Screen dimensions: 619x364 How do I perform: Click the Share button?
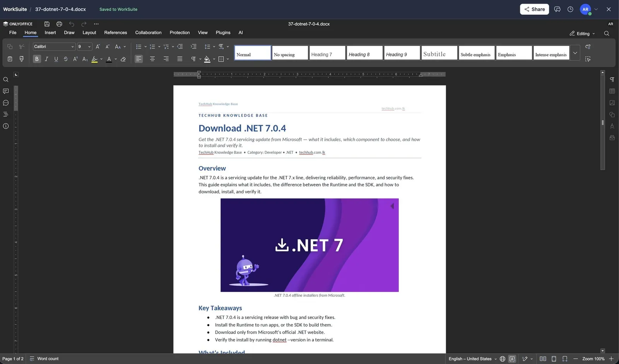[x=534, y=9]
